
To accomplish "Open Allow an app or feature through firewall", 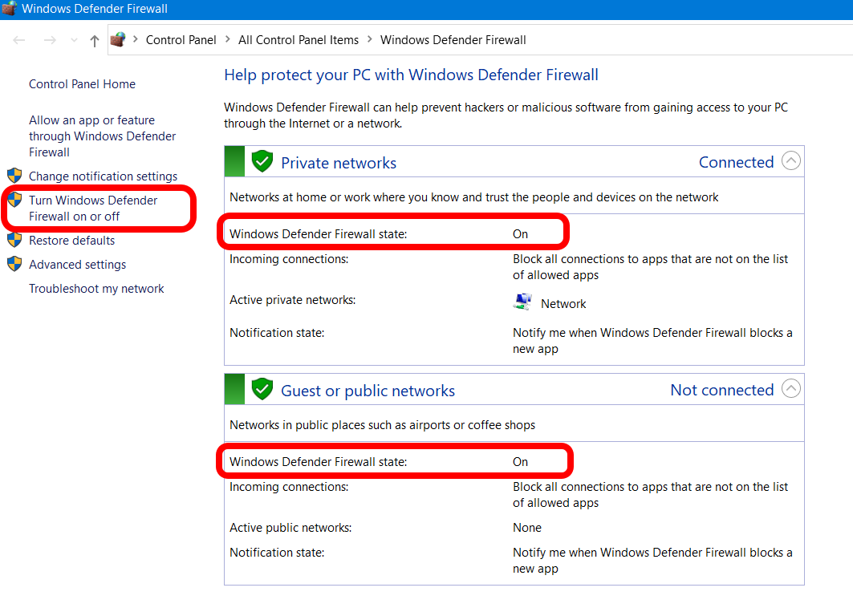I will (102, 136).
